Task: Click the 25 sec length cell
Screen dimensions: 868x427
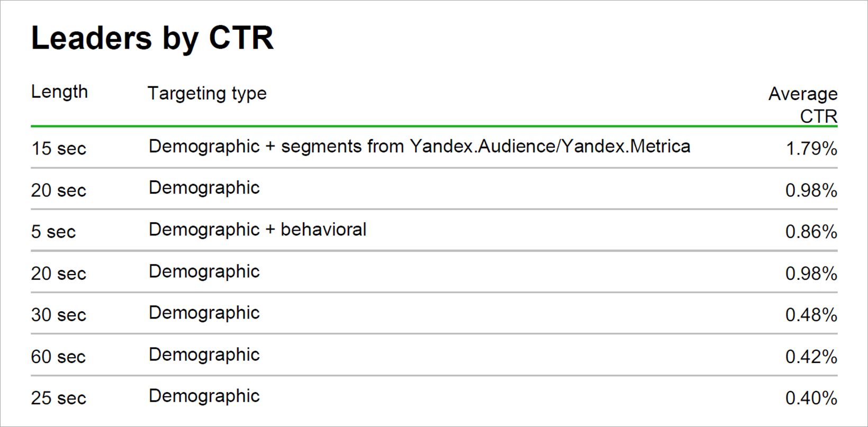Action: [x=58, y=398]
